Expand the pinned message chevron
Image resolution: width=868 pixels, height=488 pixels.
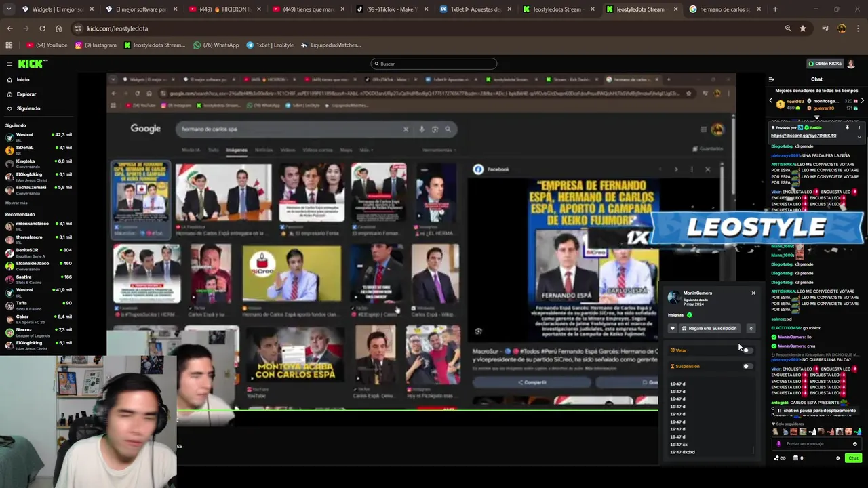click(x=859, y=137)
